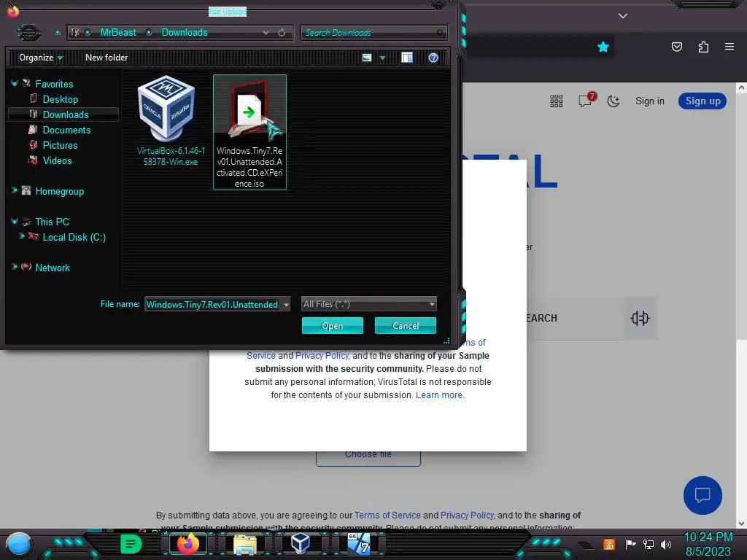Create a New folder

pyautogui.click(x=107, y=58)
